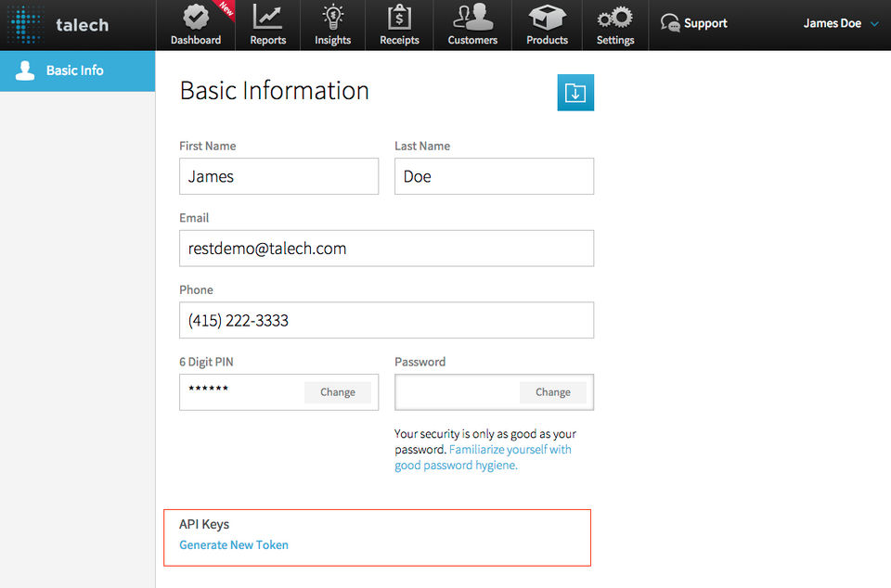Click the talech logo
Screen dimensions: 891x588
pos(58,25)
